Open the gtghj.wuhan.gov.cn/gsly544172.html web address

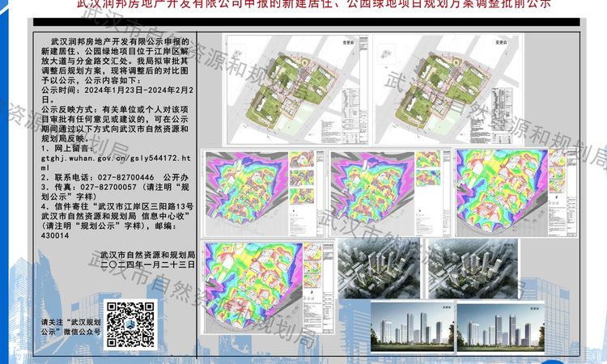pyautogui.click(x=116, y=163)
